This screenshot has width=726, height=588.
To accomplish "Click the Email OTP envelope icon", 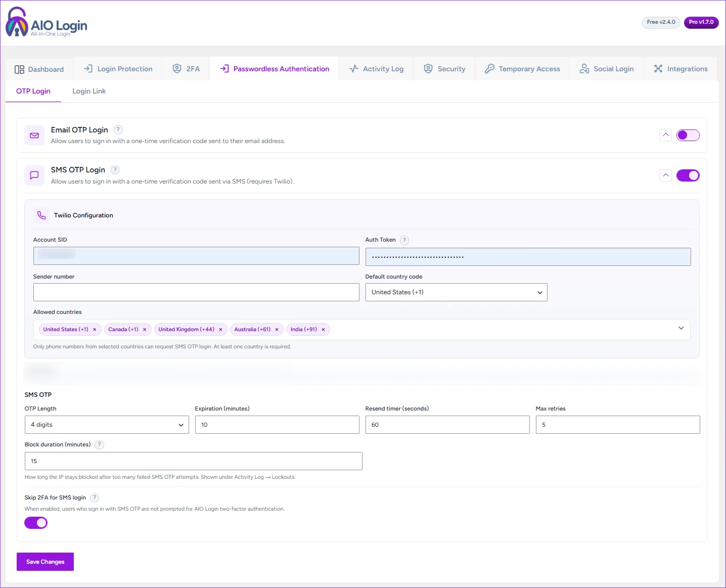I will click(34, 135).
